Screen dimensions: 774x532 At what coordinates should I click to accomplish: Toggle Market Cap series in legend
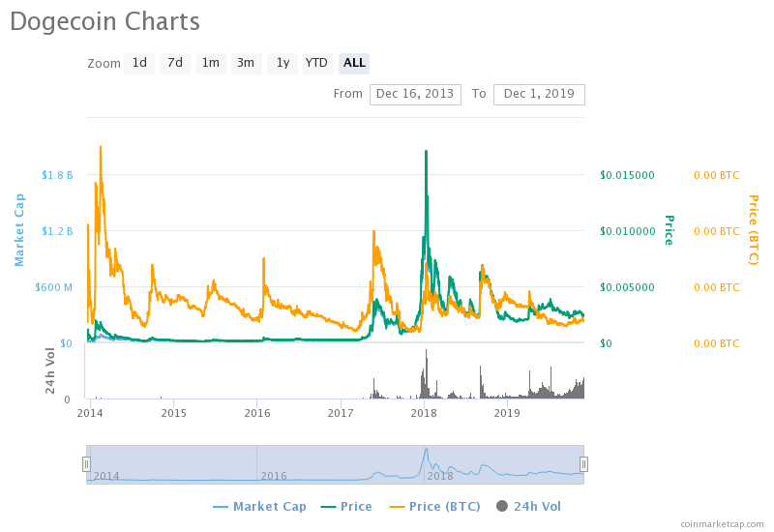(259, 507)
